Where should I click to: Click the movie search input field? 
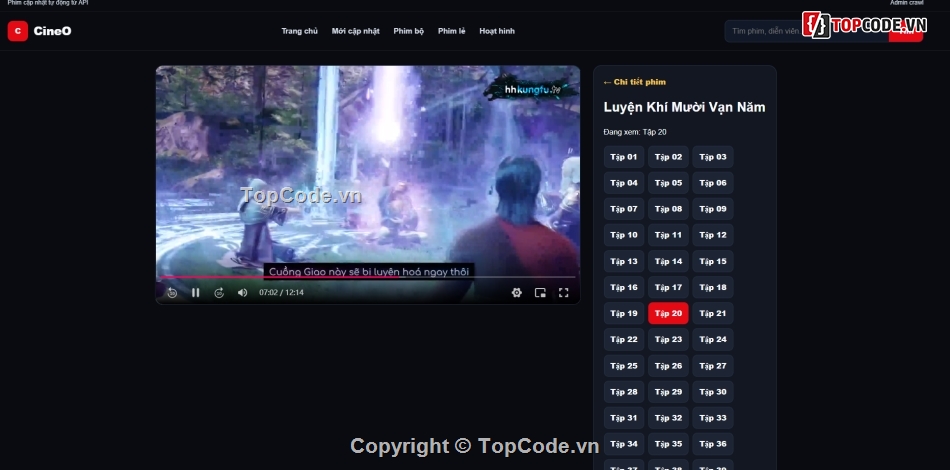[x=806, y=31]
